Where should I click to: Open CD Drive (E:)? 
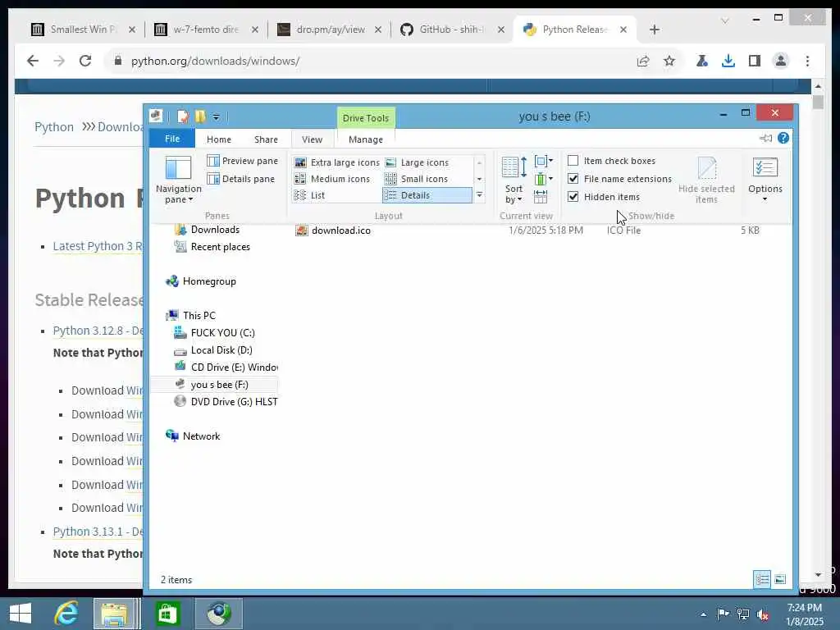[234, 367]
